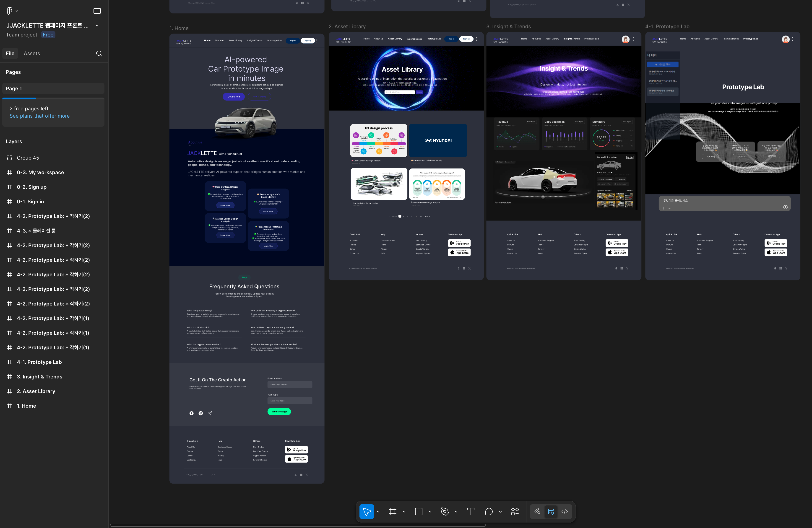Select the Rectangle shape tool

tap(419, 512)
